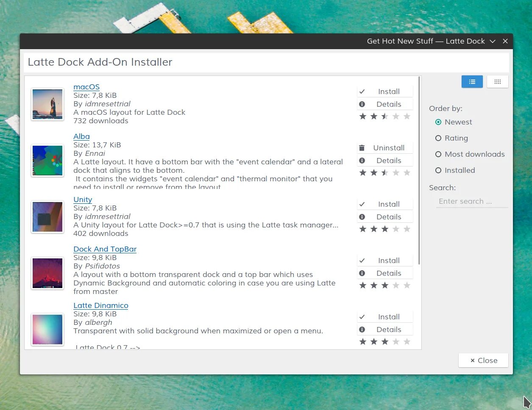
Task: Rate macOS layout five stars
Action: [x=407, y=116]
